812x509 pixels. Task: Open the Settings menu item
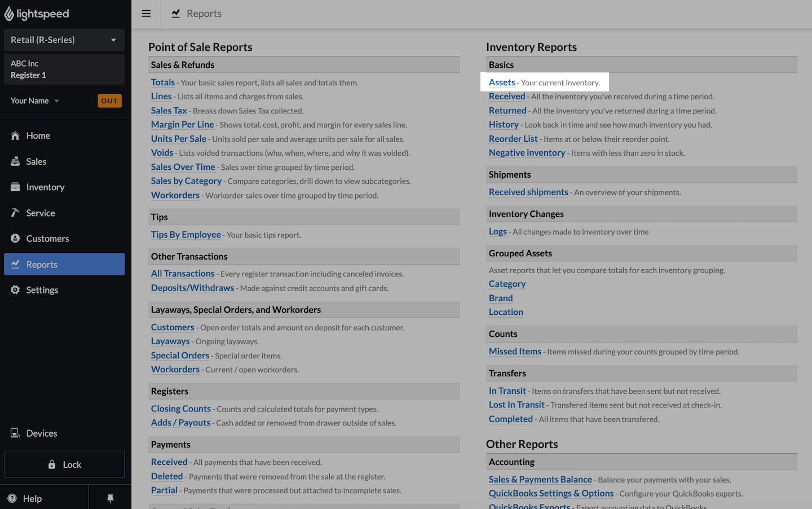pyautogui.click(x=64, y=290)
